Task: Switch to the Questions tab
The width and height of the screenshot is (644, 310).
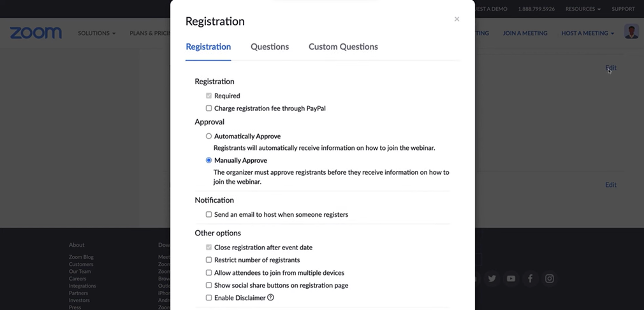Action: pyautogui.click(x=270, y=47)
